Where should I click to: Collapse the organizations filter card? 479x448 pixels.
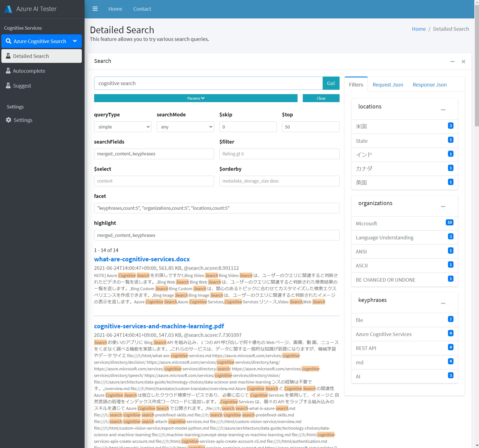pos(443,206)
